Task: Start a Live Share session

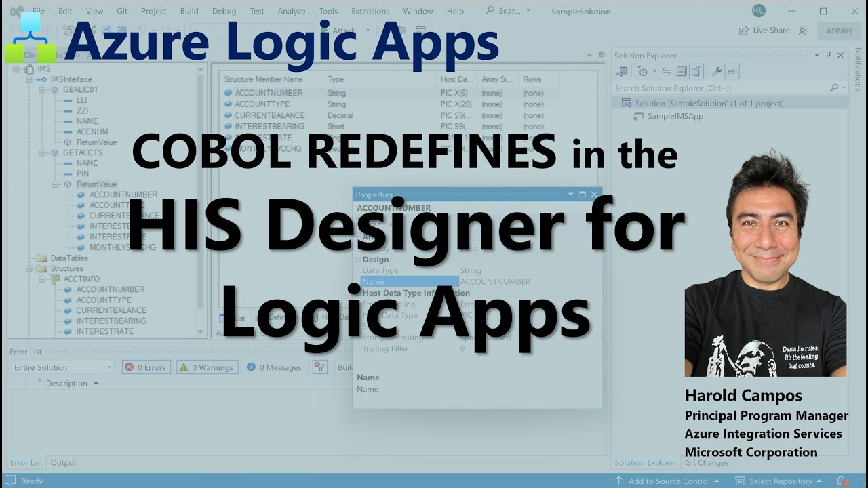Action: point(764,30)
